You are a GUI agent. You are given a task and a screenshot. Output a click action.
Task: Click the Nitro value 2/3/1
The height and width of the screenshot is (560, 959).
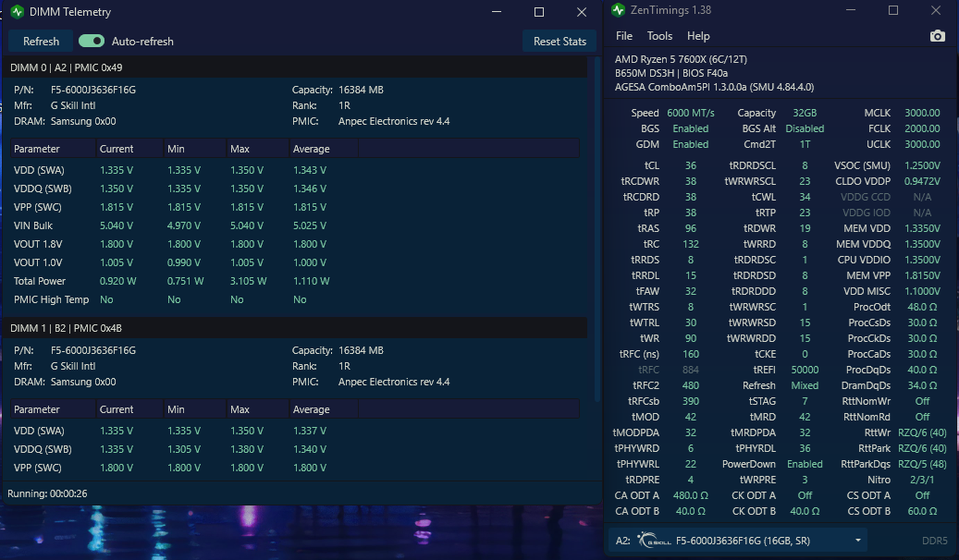pos(922,480)
